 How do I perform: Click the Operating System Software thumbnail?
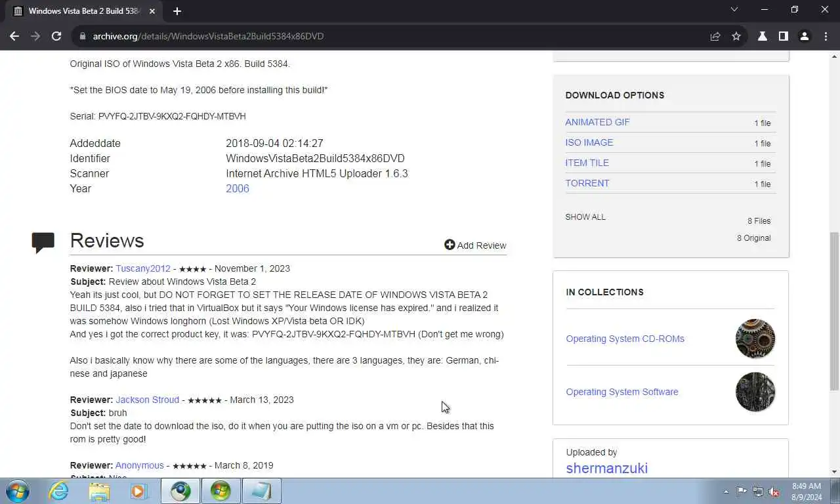click(755, 392)
